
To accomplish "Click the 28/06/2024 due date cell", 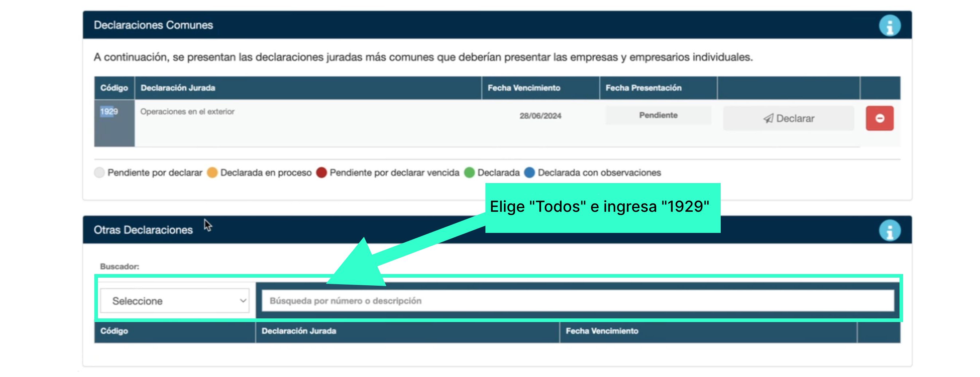I will pos(540,116).
